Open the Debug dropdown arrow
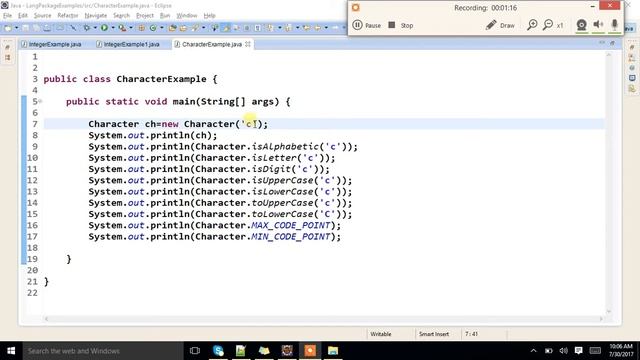The height and width of the screenshot is (360, 640). pos(95,28)
